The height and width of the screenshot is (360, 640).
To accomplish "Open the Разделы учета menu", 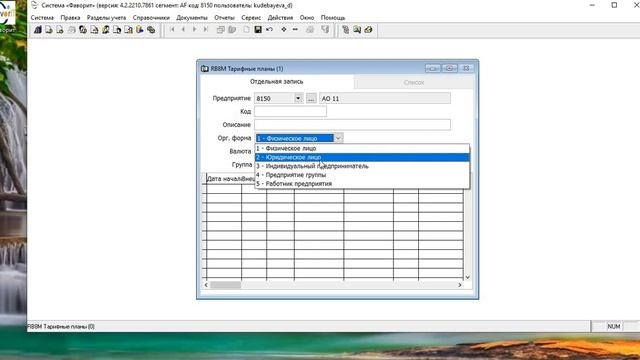I will [x=106, y=18].
